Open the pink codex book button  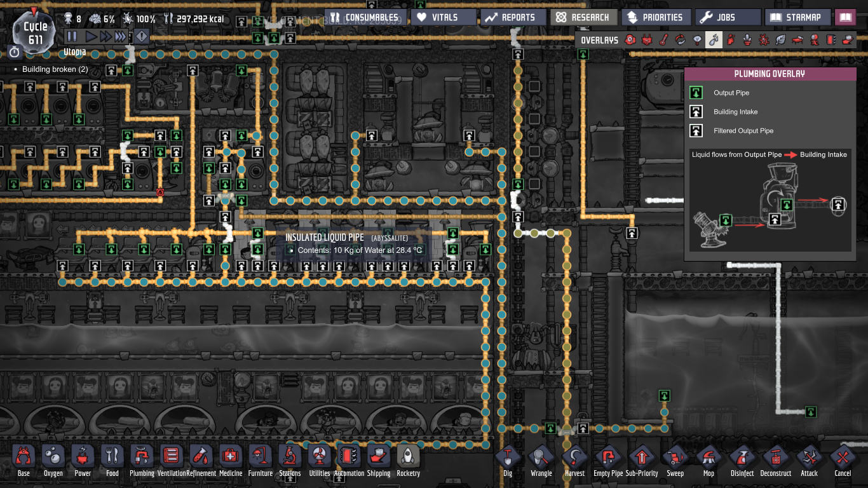coord(846,17)
